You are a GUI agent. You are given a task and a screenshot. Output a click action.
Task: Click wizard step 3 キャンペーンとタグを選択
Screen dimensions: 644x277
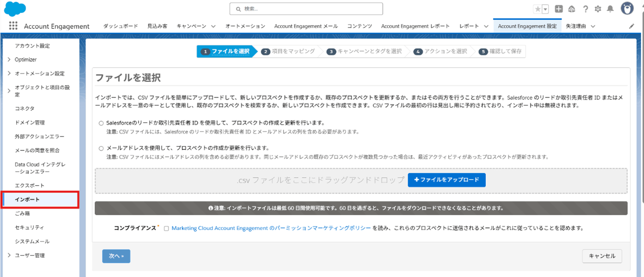(x=364, y=52)
